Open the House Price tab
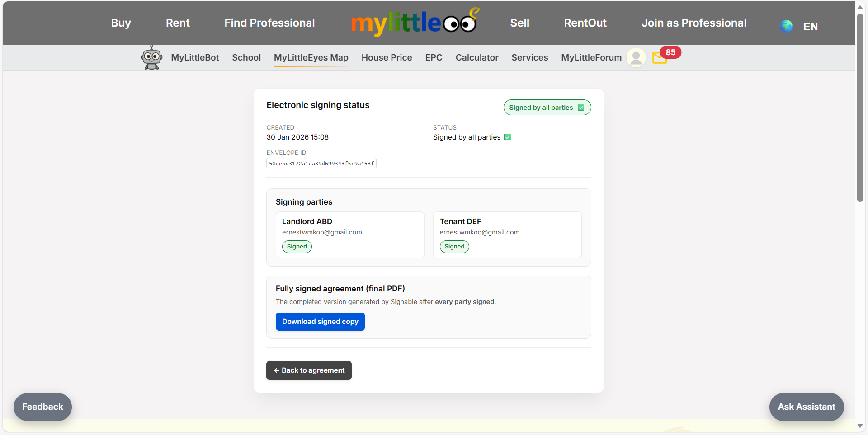This screenshot has height=435, width=868. [387, 57]
